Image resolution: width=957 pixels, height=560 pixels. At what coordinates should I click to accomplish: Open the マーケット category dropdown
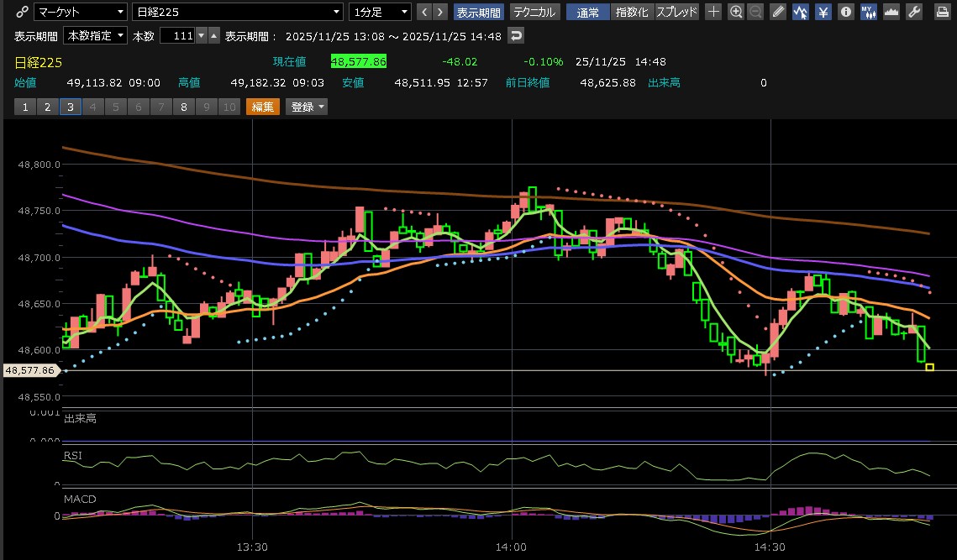coord(81,12)
